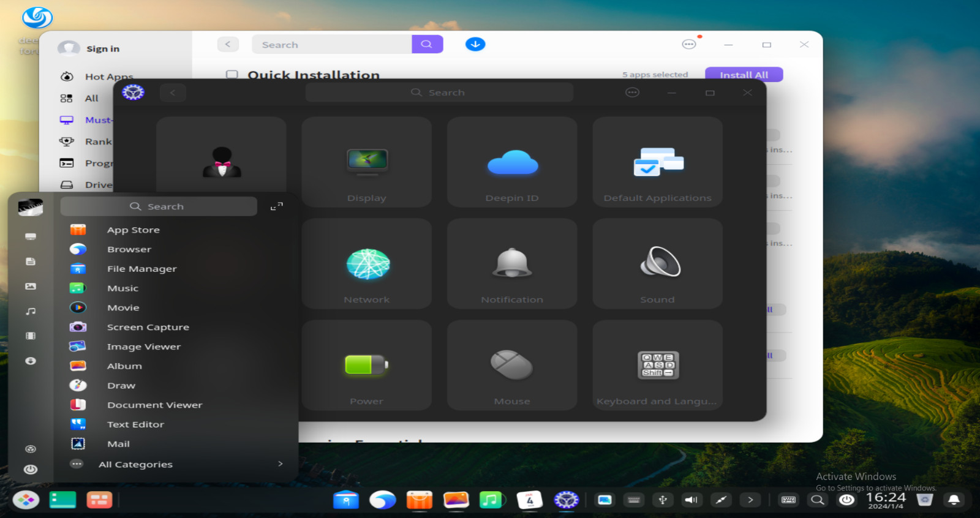Image resolution: width=980 pixels, height=518 pixels.
Task: Expand All Categories in the launcher
Action: coord(176,464)
